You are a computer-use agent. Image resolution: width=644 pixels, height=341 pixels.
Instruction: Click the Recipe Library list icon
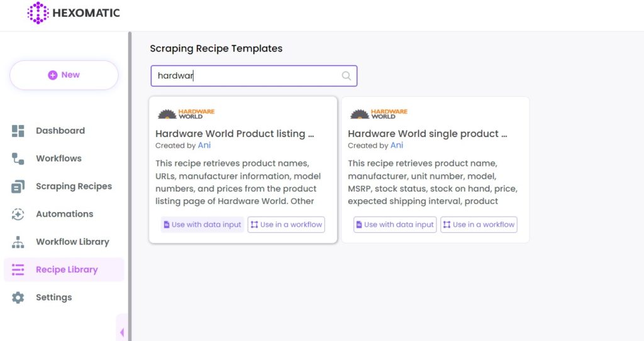point(18,270)
